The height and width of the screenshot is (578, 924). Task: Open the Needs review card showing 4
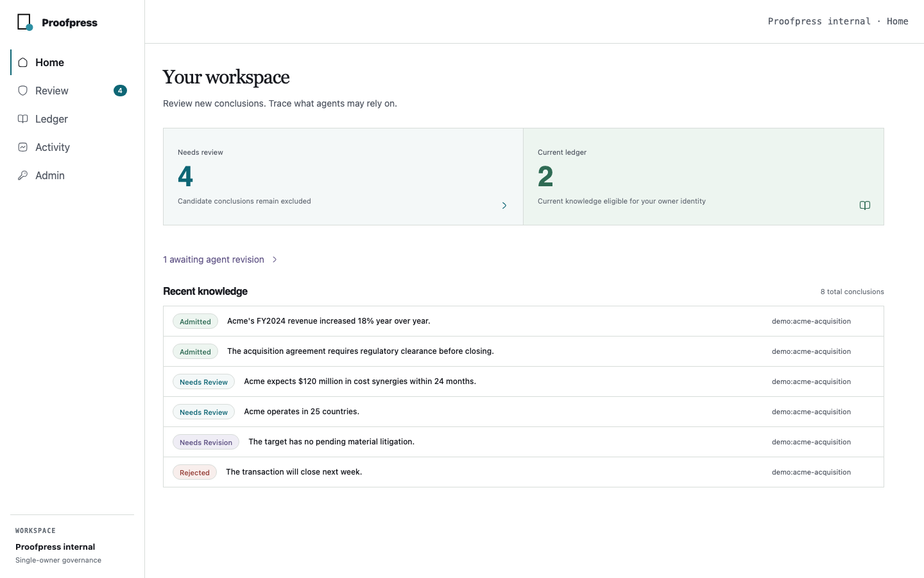(x=343, y=177)
